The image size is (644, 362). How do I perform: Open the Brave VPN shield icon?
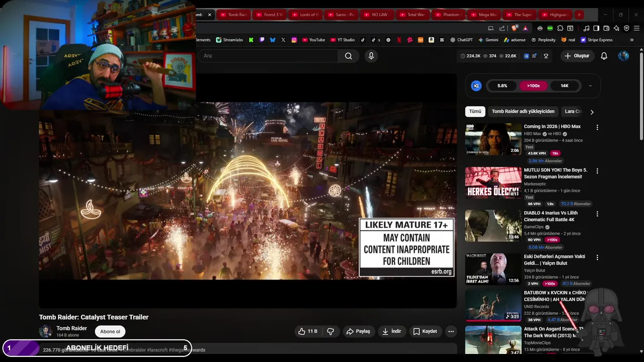pos(626,28)
